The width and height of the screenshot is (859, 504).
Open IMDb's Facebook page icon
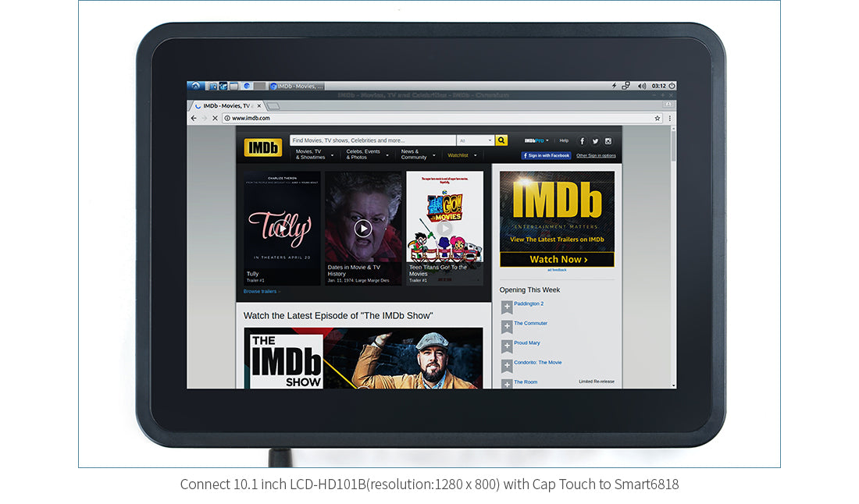coord(582,141)
